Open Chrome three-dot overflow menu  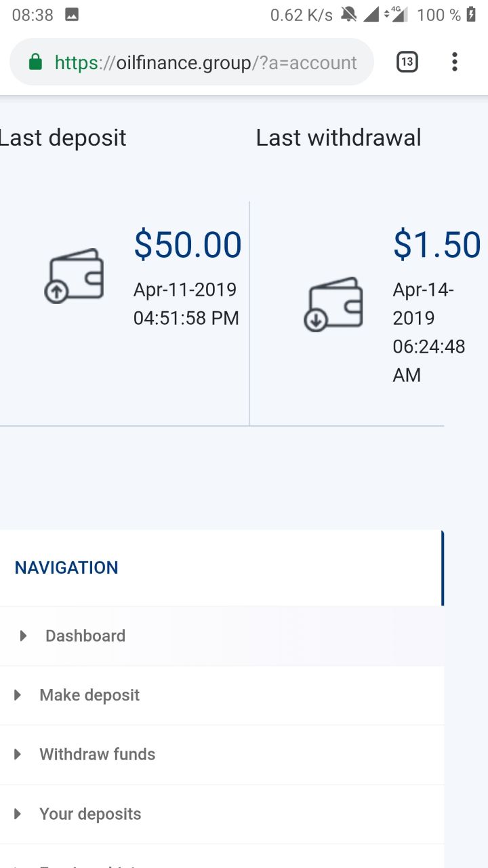(455, 62)
